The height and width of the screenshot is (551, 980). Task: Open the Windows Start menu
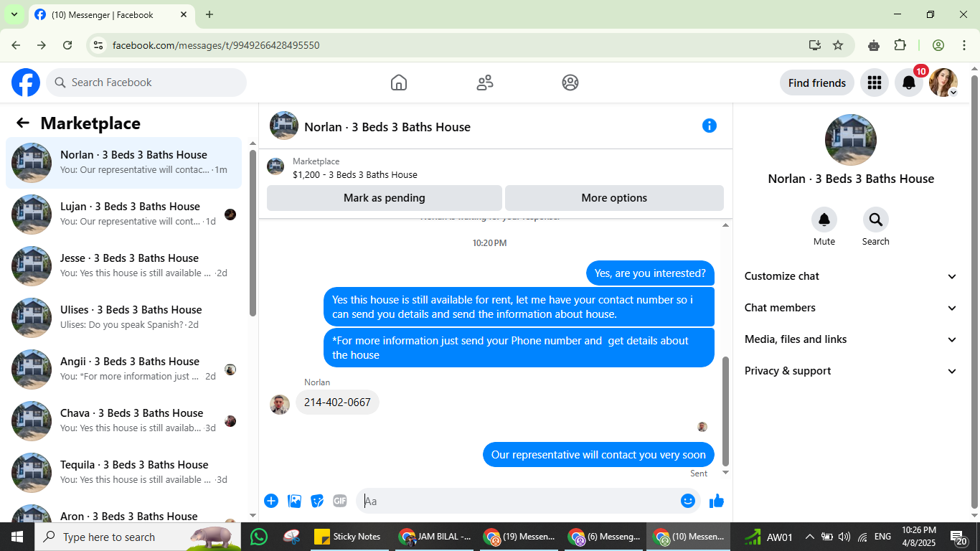point(17,537)
